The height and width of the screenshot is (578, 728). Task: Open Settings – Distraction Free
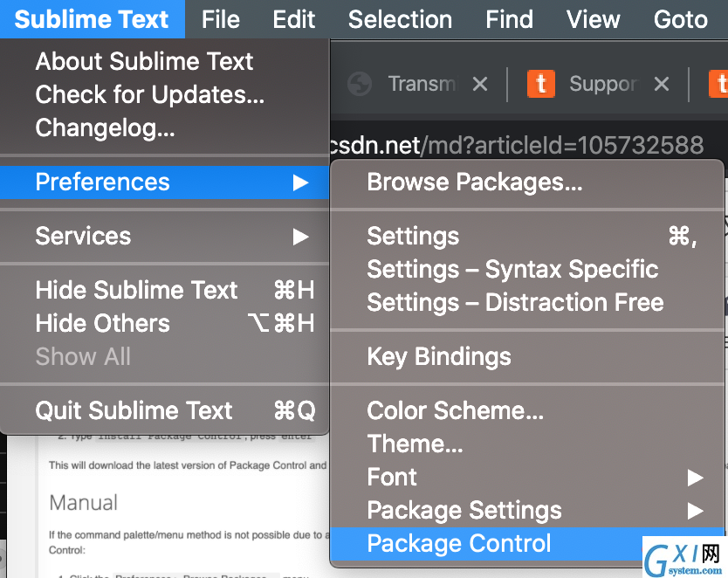click(527, 303)
